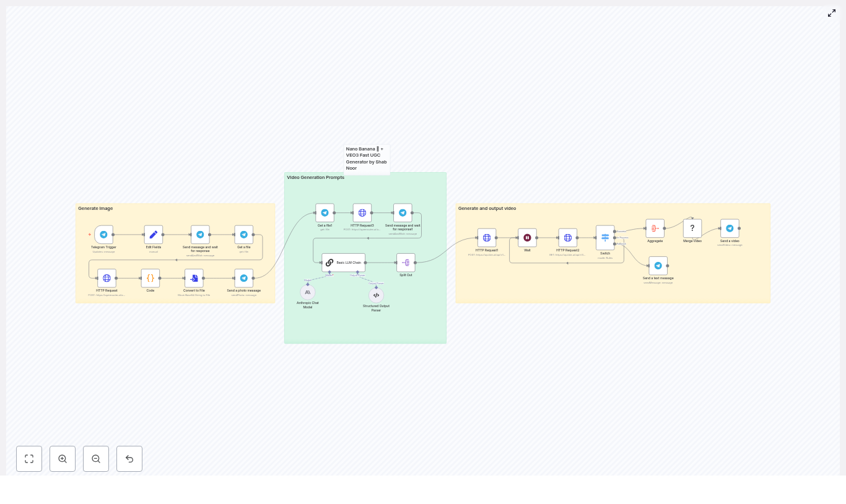The height and width of the screenshot is (504, 846).
Task: Open the Basic LLM Chain node
Action: 342,262
